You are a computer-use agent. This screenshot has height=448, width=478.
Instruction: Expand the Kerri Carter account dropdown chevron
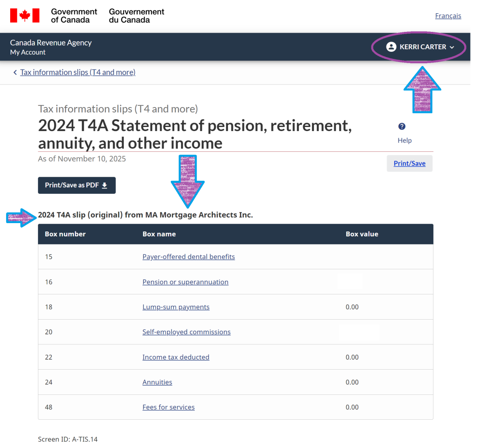pyautogui.click(x=452, y=47)
